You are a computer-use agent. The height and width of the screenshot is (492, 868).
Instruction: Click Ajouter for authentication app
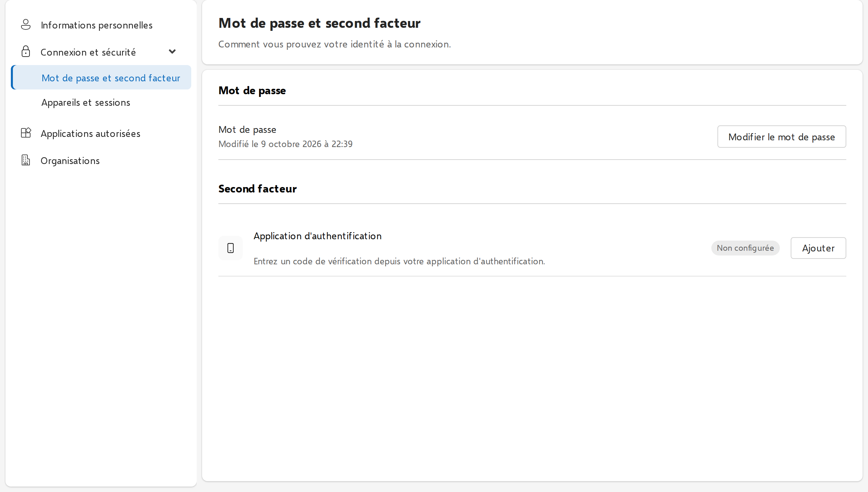click(x=818, y=248)
